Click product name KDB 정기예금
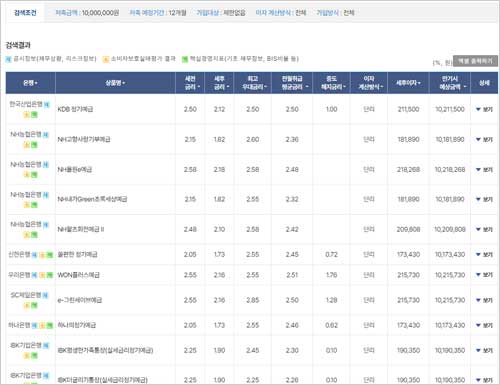 pos(75,109)
